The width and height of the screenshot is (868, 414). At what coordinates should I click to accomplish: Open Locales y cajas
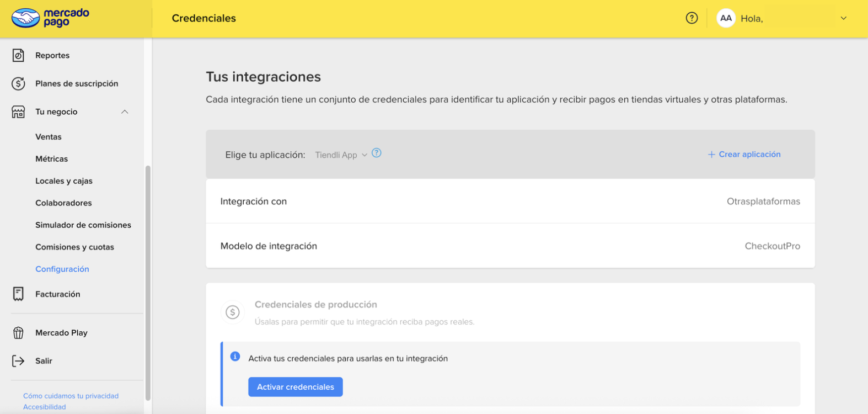coord(64,181)
